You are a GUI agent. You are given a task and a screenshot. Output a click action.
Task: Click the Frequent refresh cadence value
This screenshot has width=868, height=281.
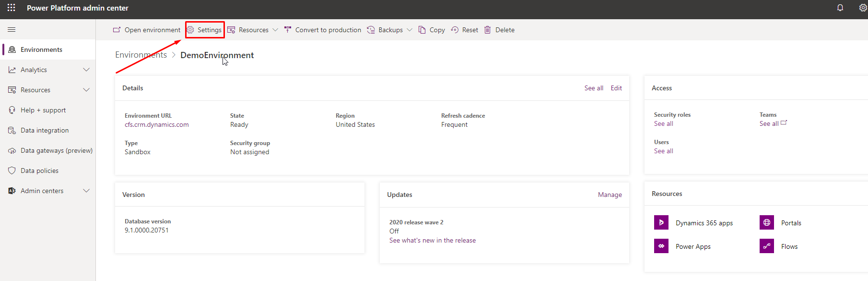(454, 124)
